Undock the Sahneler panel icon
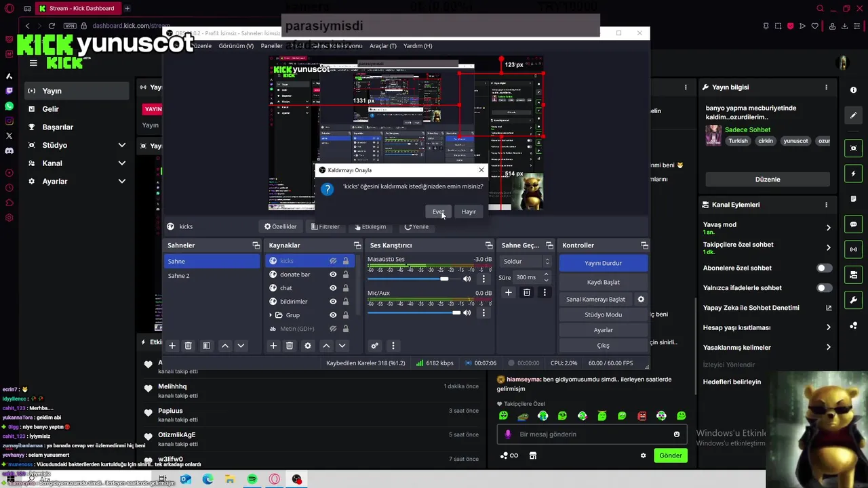 coord(256,245)
